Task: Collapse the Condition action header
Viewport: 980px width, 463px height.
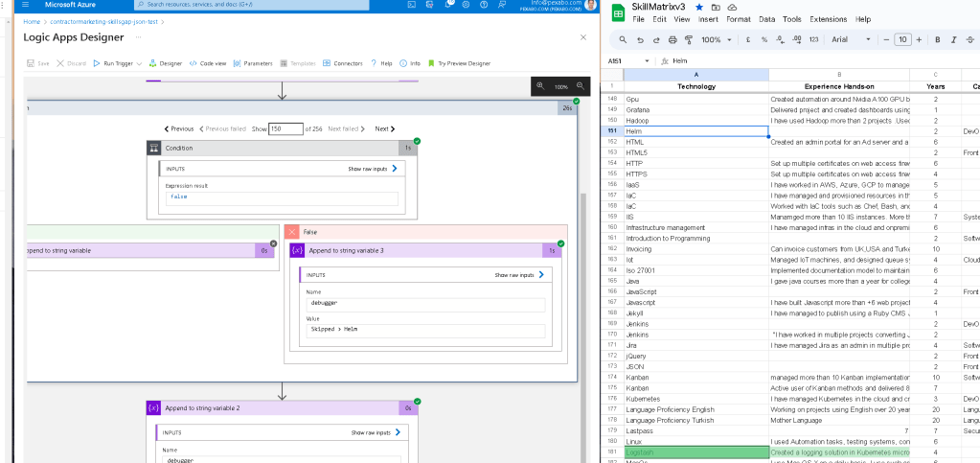Action: click(282, 149)
